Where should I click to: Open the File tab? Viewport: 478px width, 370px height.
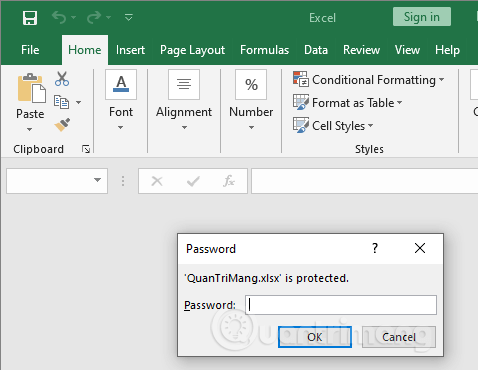point(30,50)
